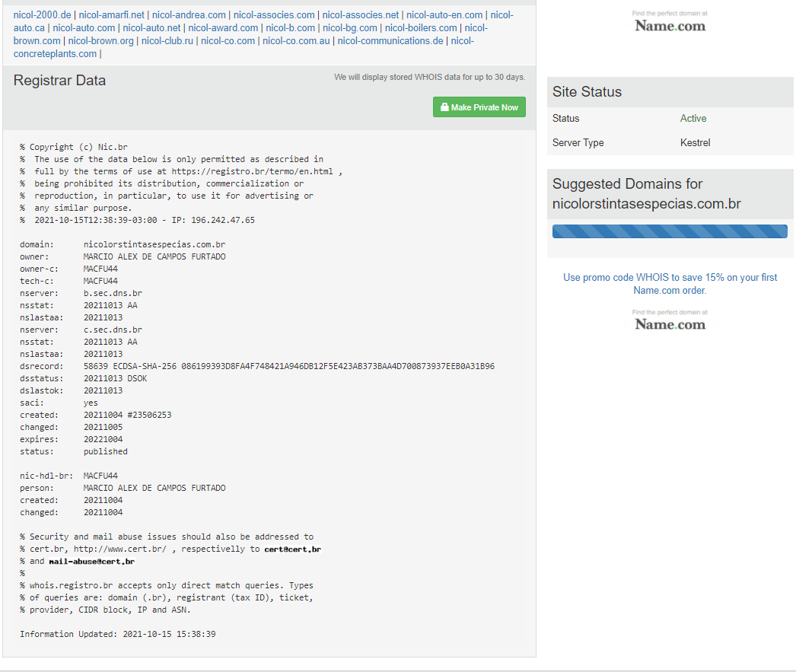Viewport: 796px width, 672px height.
Task: Open the nicol-amarfi.net link
Action: click(x=111, y=14)
